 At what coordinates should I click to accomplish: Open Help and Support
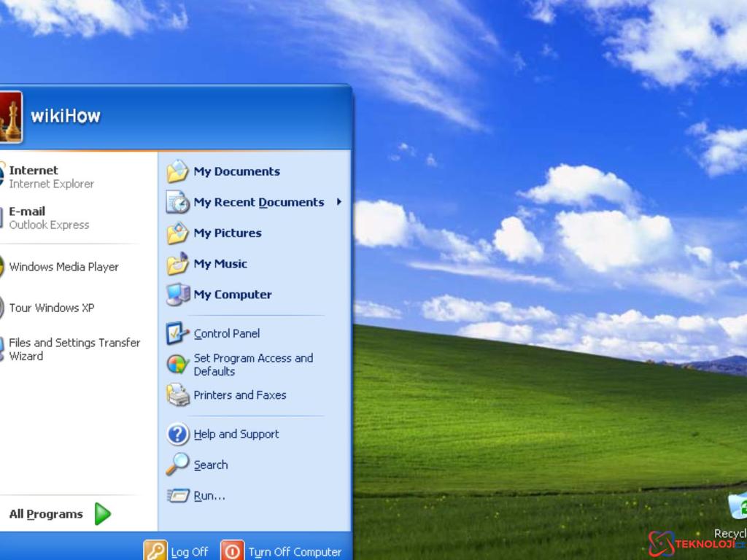click(x=236, y=434)
